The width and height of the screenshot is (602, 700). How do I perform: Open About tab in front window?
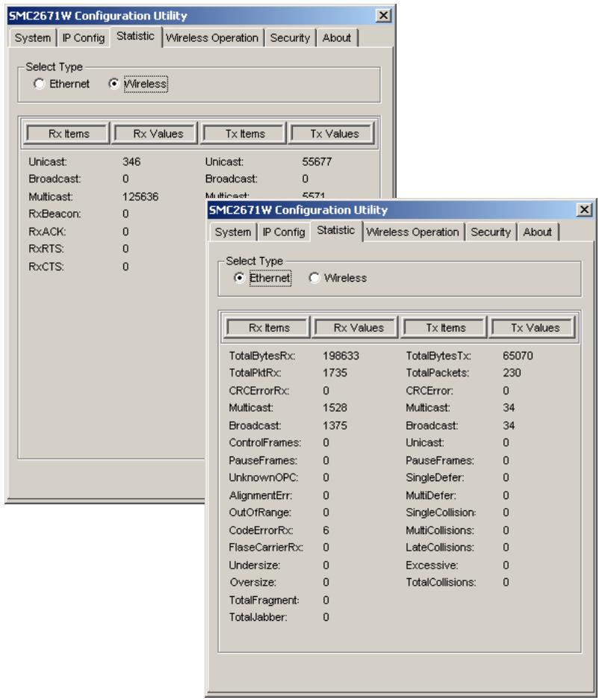(537, 232)
